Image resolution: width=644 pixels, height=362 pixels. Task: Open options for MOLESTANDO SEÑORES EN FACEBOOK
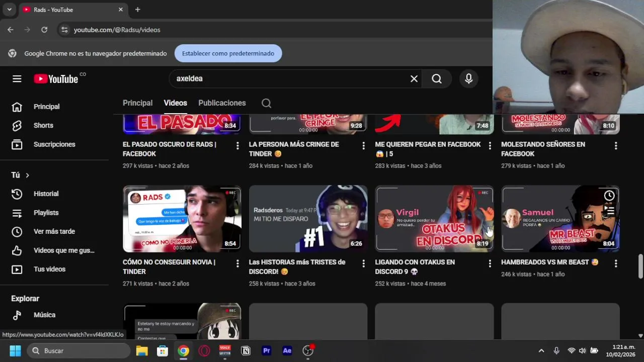coord(616,146)
